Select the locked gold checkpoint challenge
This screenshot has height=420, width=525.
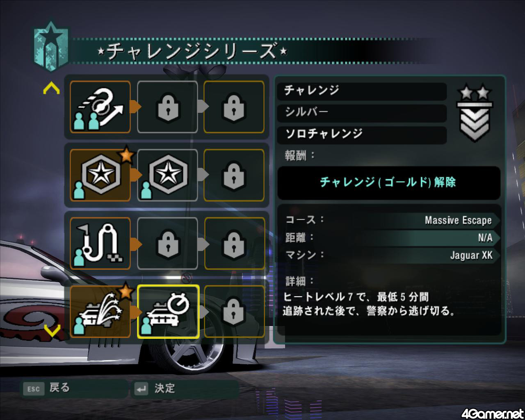point(234,175)
